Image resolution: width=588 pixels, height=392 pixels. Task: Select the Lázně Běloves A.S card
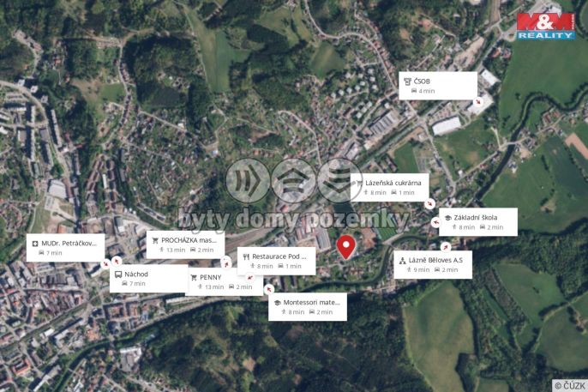click(433, 265)
